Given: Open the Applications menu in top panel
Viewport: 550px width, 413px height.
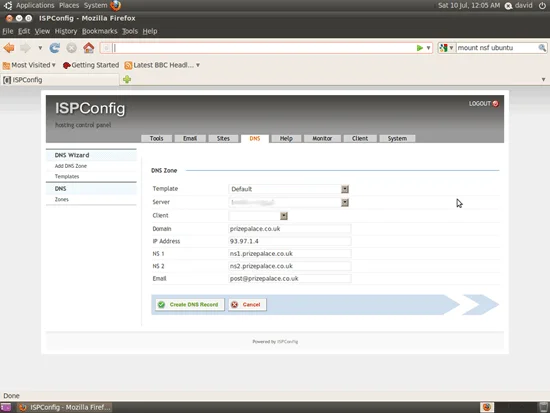Looking at the screenshot, I should click(x=35, y=5).
